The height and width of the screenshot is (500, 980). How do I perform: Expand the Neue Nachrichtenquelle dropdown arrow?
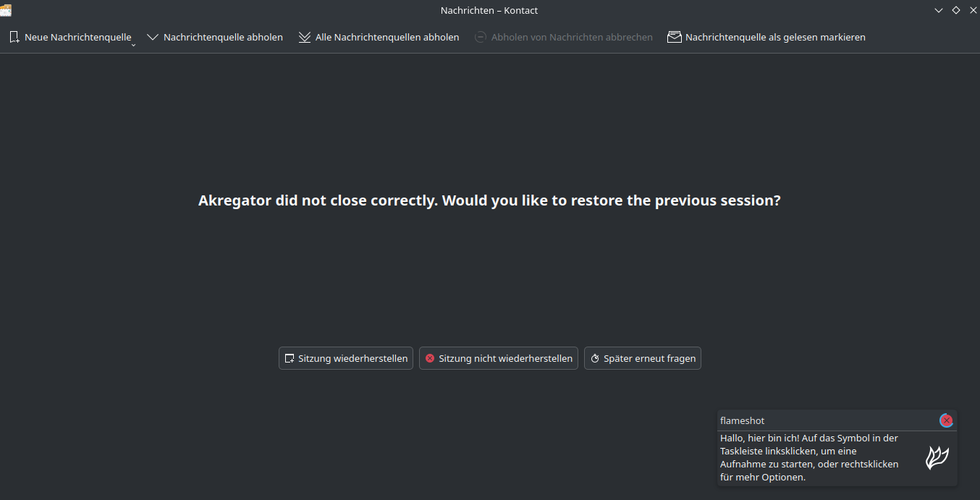(x=133, y=45)
